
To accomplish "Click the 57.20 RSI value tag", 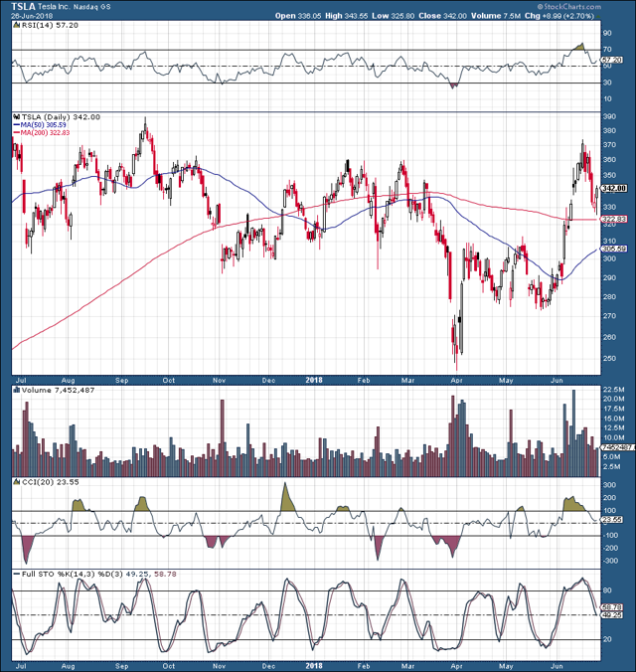I will pyautogui.click(x=612, y=60).
